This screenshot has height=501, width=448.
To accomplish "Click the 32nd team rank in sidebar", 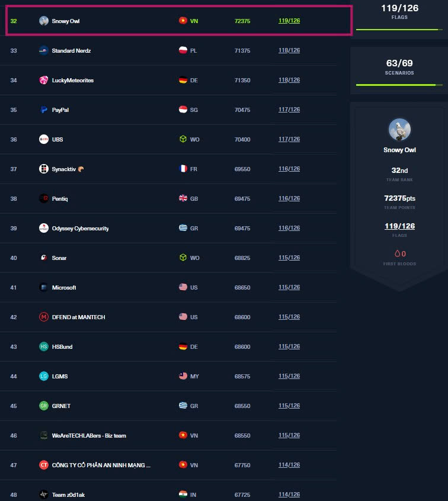I will (x=400, y=171).
